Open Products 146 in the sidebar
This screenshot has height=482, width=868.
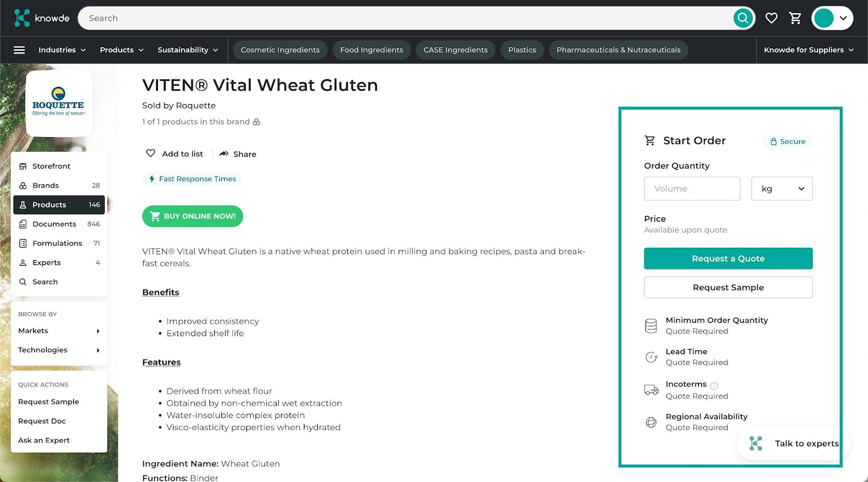[59, 205]
